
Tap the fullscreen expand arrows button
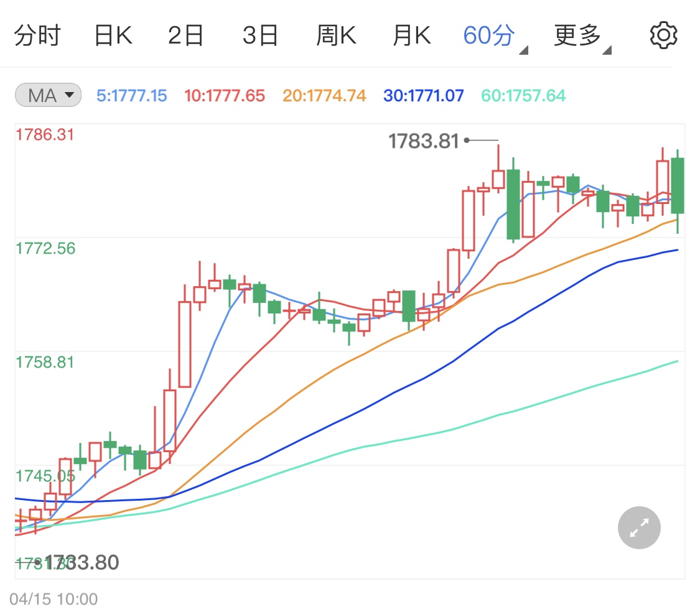[x=639, y=527]
